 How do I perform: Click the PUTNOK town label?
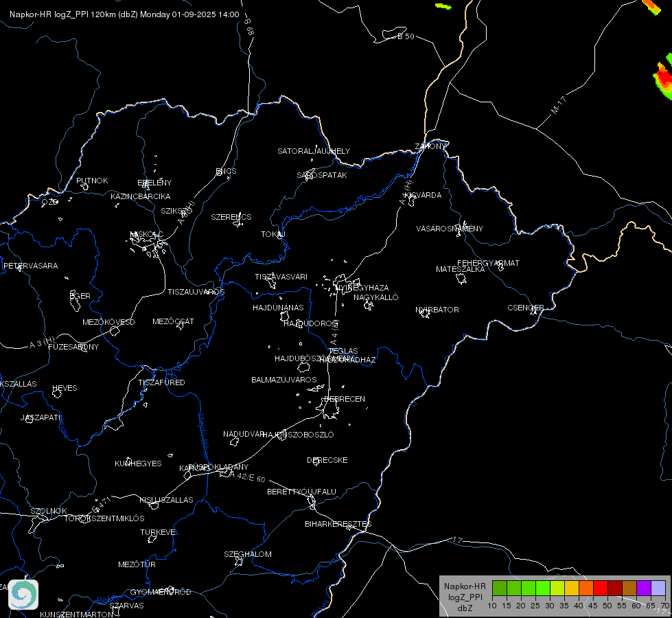pos(92,181)
